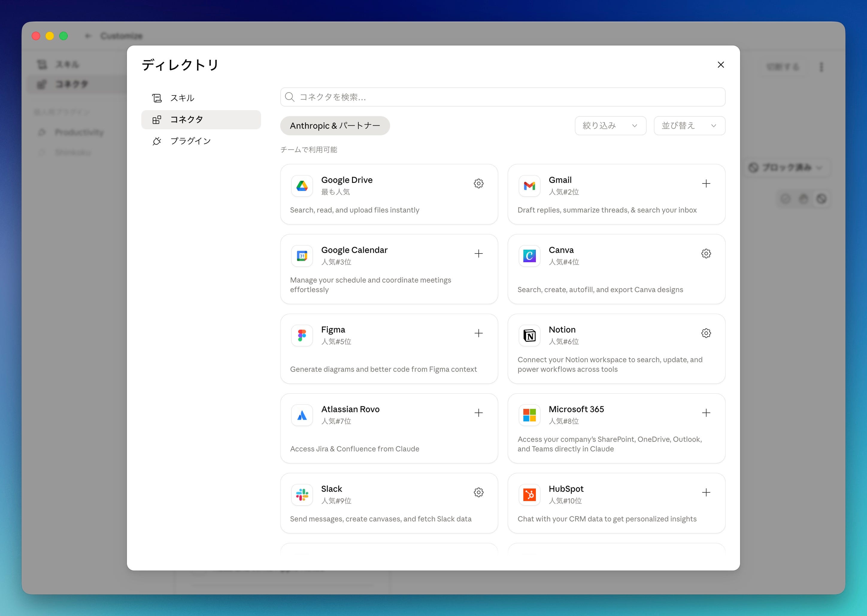Click the Microsoft 365 card title

(576, 410)
